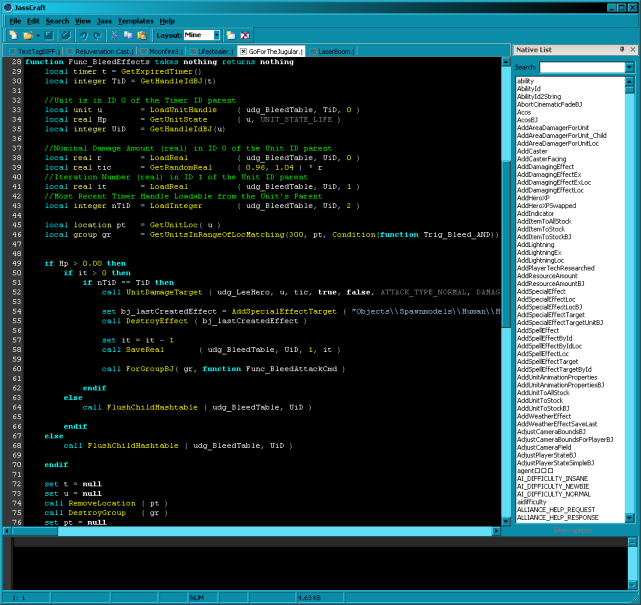Viewport: 641px width, 605px height.
Task: Select AddSpecialEffectTarget in Native List
Action: point(551,315)
